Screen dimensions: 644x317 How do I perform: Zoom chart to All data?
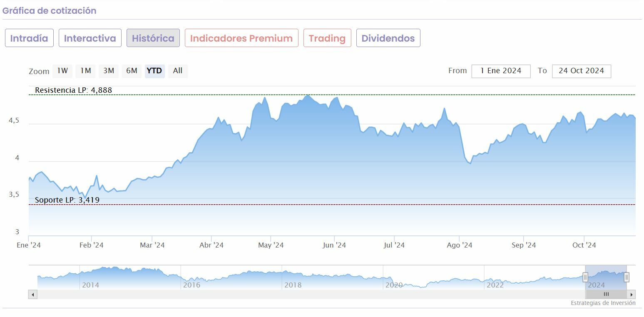pyautogui.click(x=178, y=71)
